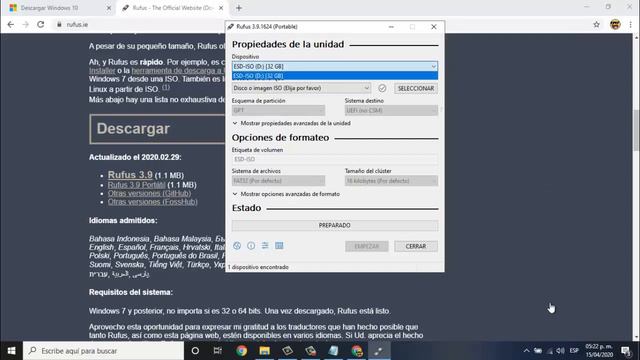640x360 pixels.
Task: Click the EMPEZAR button
Action: (367, 246)
